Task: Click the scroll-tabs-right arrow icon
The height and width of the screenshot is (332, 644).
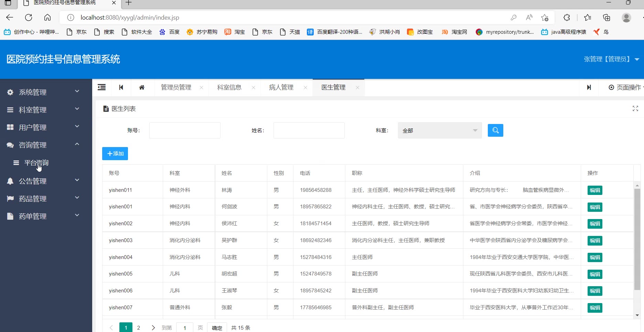Action: (589, 87)
